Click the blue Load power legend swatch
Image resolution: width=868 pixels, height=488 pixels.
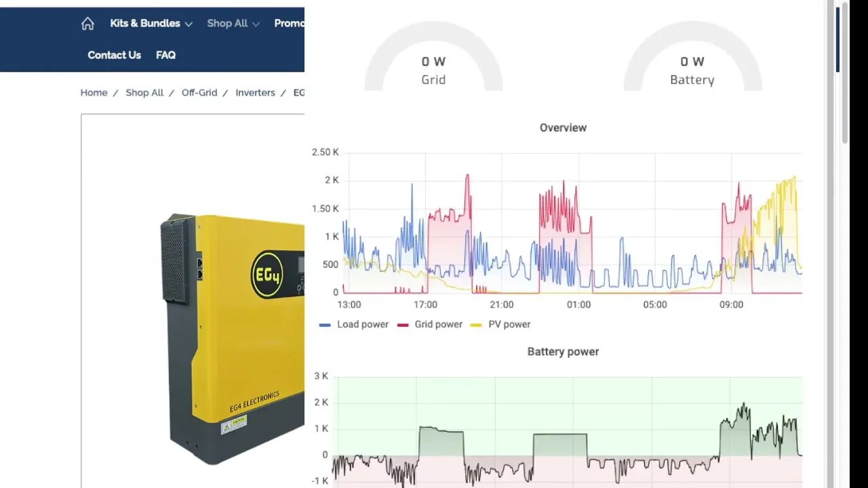point(325,325)
